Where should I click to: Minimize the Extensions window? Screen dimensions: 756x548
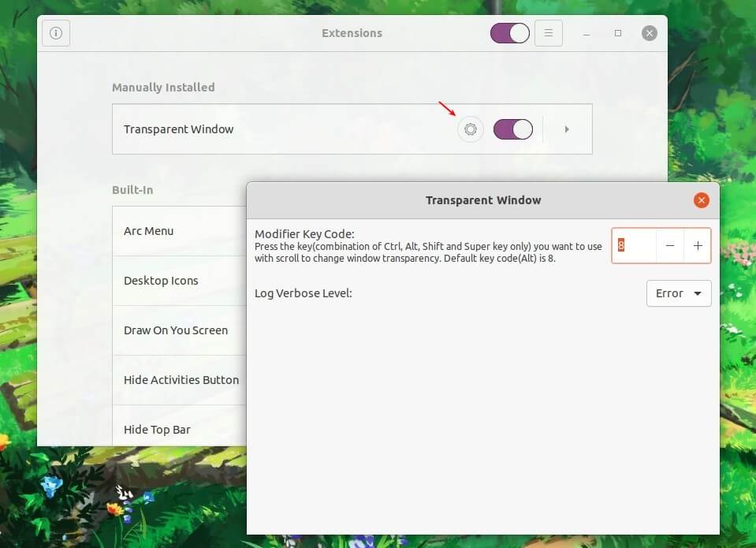[587, 32]
